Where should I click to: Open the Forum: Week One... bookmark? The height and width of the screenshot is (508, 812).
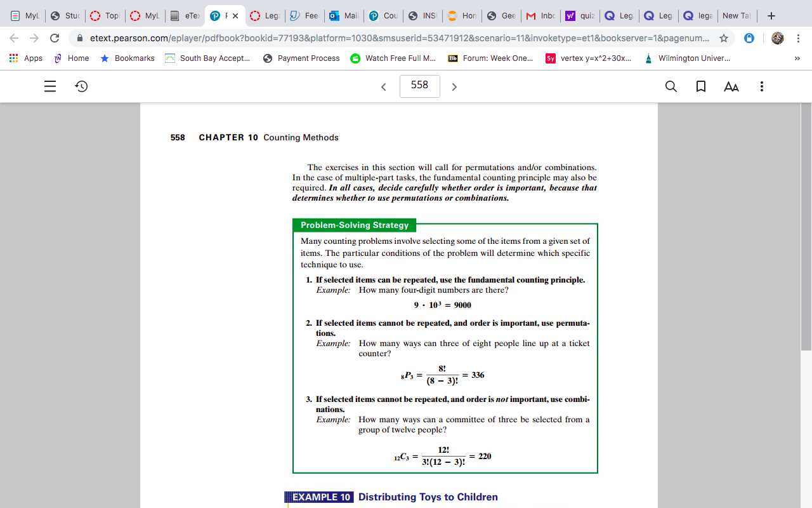pyautogui.click(x=490, y=58)
